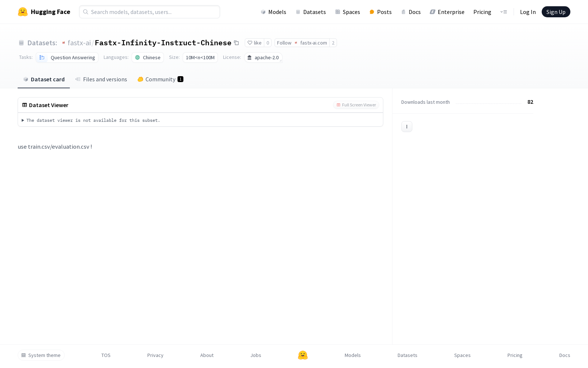Open the Pricing footer link
The width and height of the screenshot is (588, 368).
pyautogui.click(x=515, y=355)
